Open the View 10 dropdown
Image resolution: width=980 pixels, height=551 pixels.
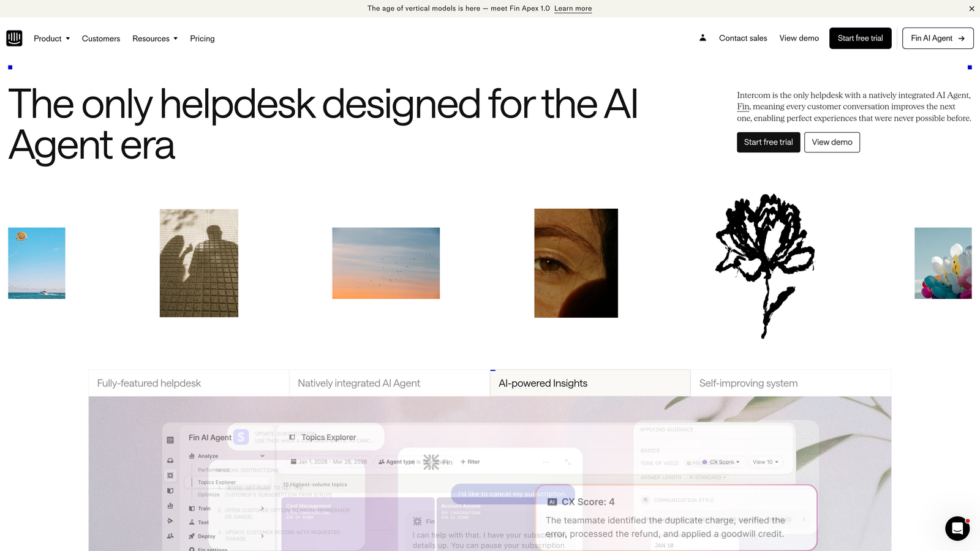[765, 462]
